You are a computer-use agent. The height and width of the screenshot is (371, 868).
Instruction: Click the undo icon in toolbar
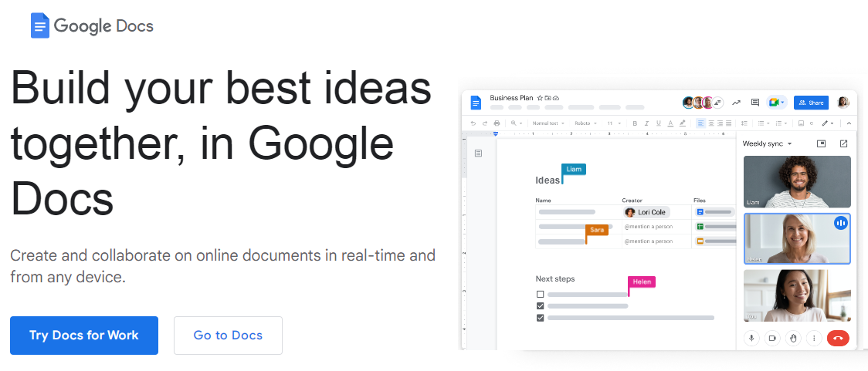[473, 123]
